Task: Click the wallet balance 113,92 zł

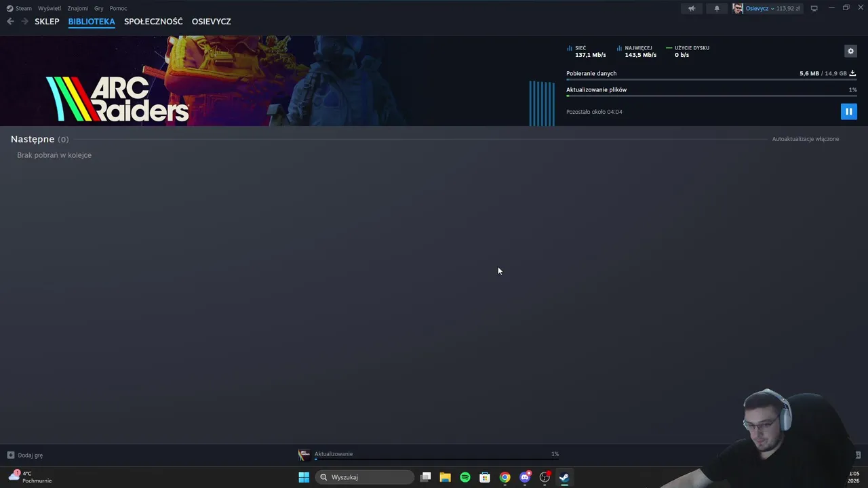Action: (x=788, y=9)
